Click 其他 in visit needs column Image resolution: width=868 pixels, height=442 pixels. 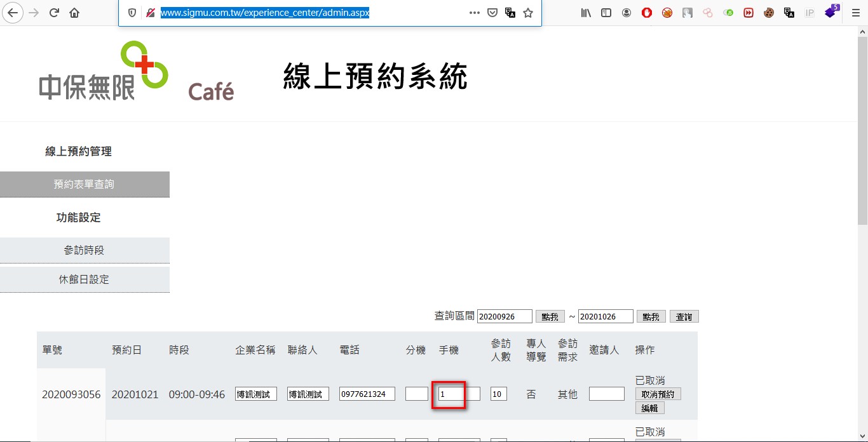[567, 394]
